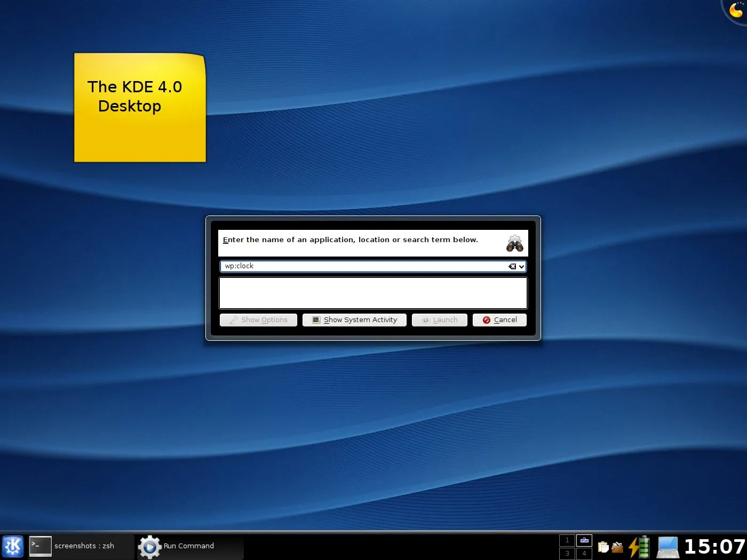This screenshot has height=560, width=747.
Task: Open the KDE application launcher menu
Action: click(x=13, y=546)
